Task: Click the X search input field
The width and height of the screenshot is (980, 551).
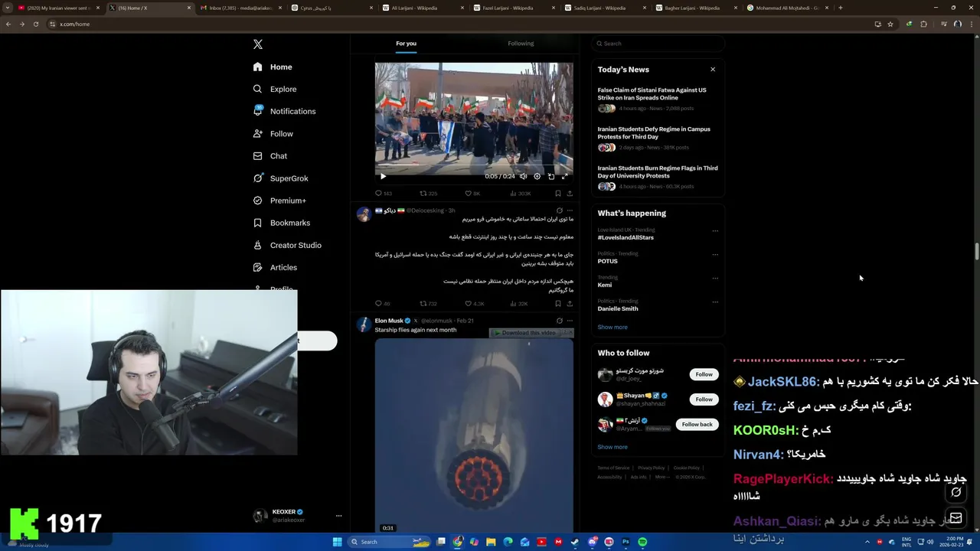Action: (x=658, y=44)
